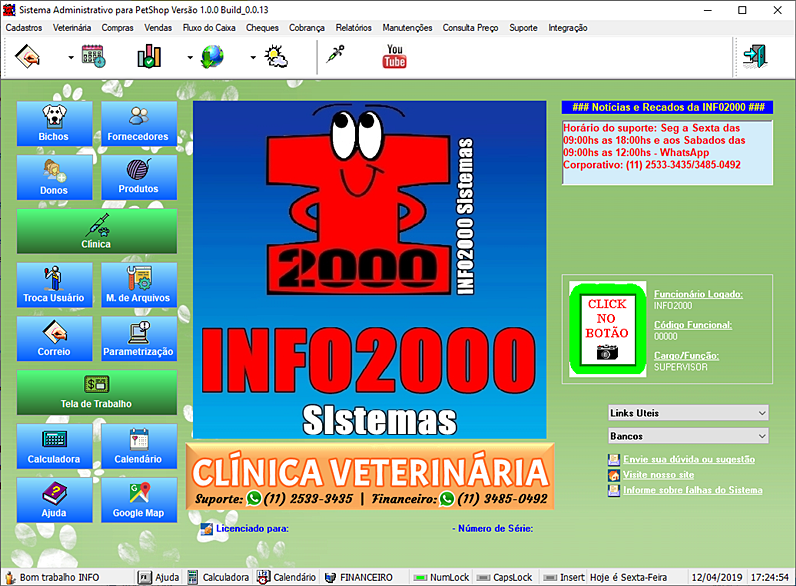This screenshot has height=586, width=796.
Task: Click the date 12/04/2019 in status bar
Action: (717, 577)
